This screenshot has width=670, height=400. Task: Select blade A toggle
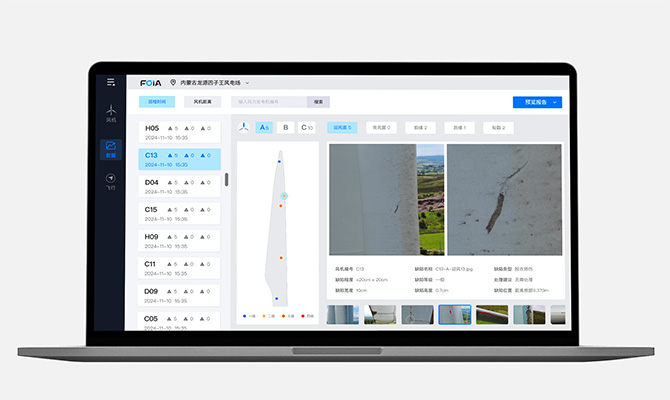(264, 128)
